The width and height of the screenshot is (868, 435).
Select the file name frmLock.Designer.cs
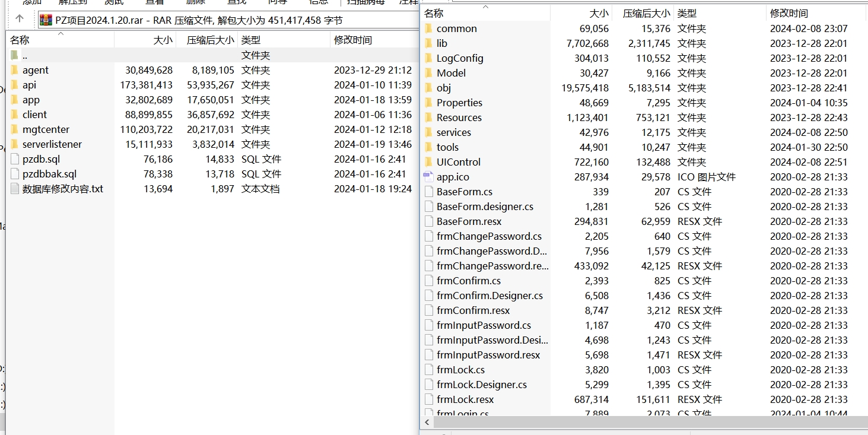(x=482, y=385)
